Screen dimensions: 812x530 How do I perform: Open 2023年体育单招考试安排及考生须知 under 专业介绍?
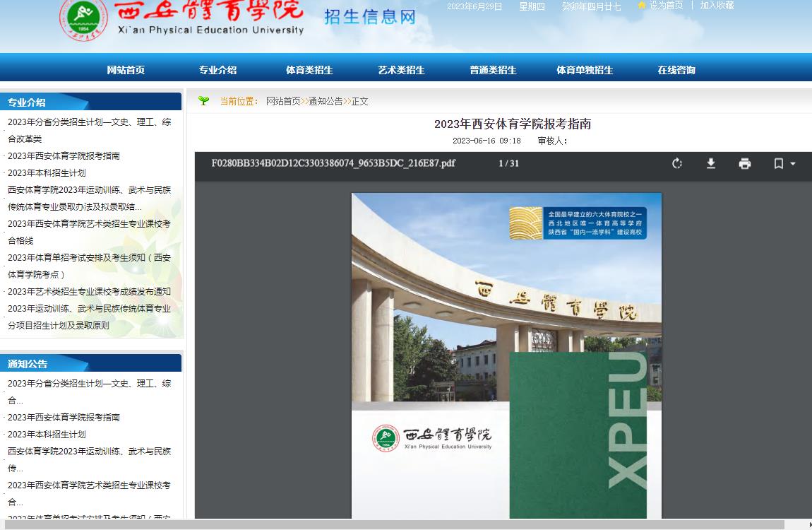pyautogui.click(x=89, y=266)
